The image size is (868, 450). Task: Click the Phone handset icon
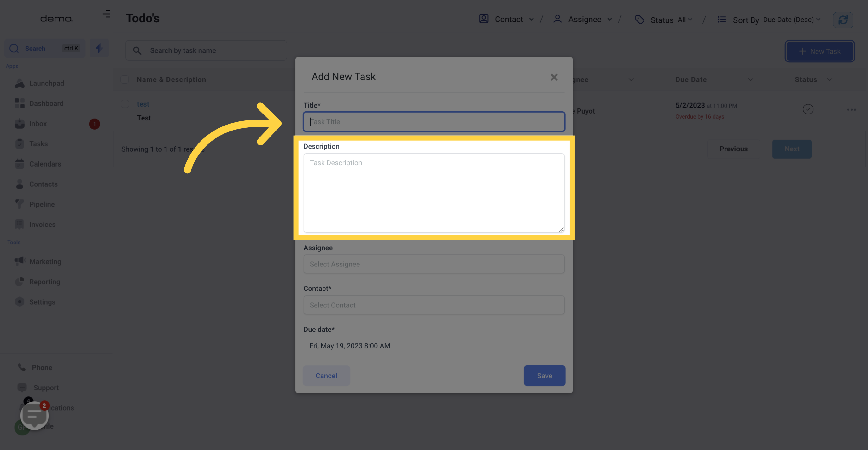pos(21,367)
